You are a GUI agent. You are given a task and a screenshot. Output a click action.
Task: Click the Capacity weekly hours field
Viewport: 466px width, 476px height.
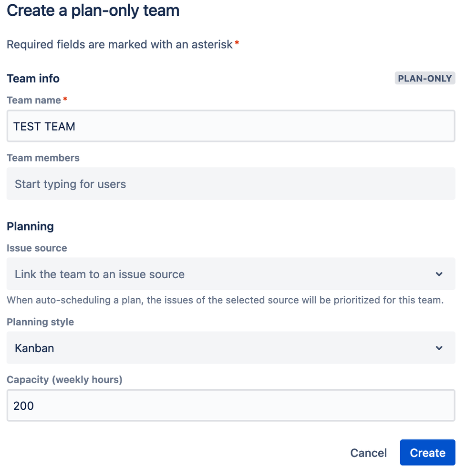(x=231, y=405)
